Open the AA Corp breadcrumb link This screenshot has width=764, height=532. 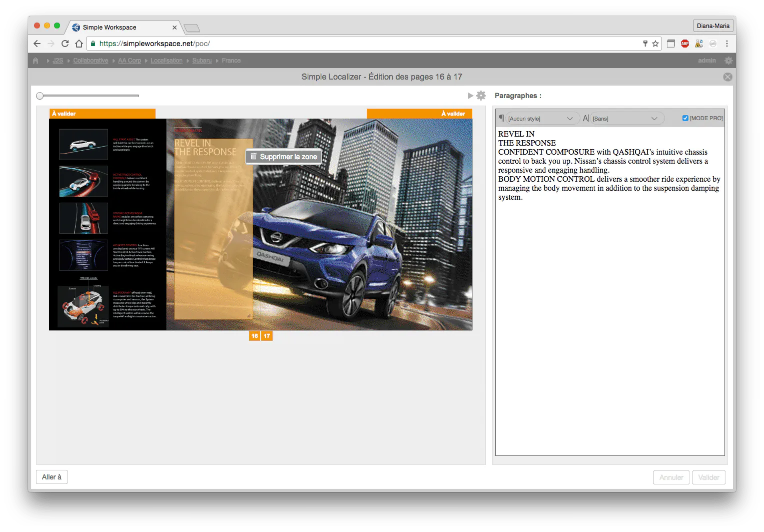pos(130,61)
